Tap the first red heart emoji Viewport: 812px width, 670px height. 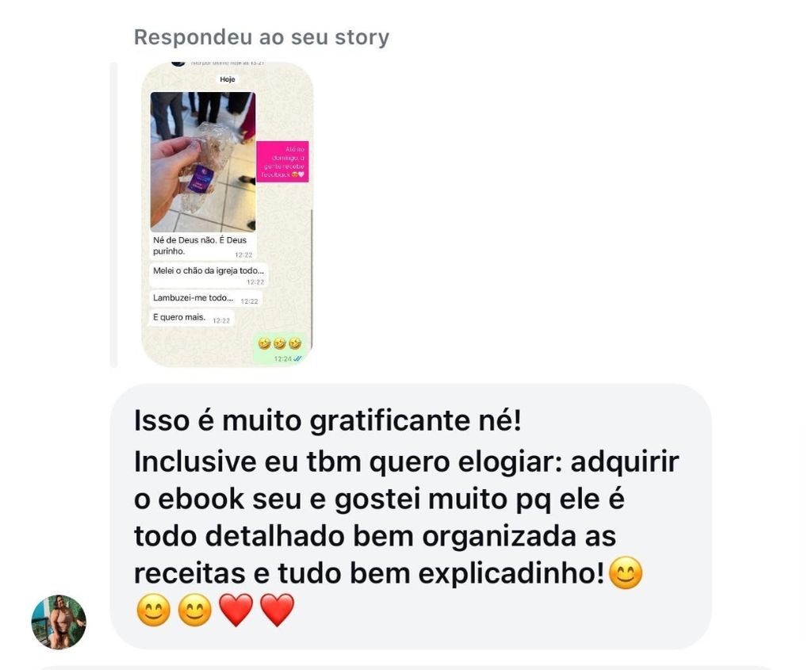click(x=236, y=610)
